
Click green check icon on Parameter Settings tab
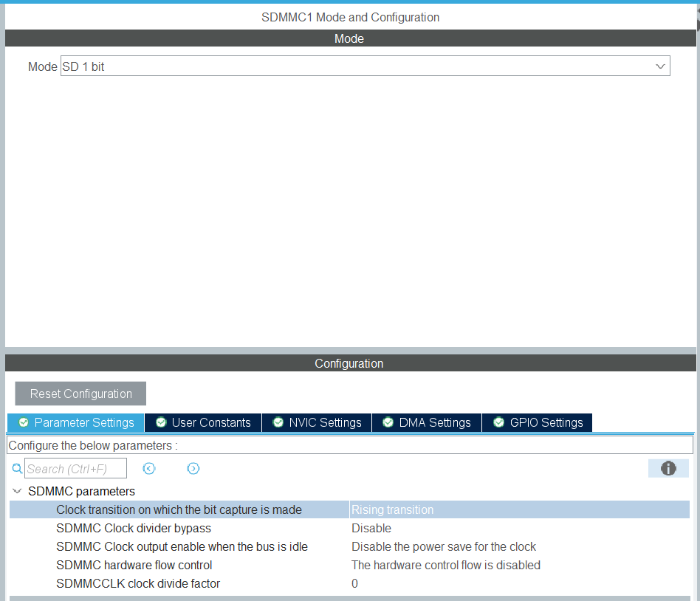(24, 422)
